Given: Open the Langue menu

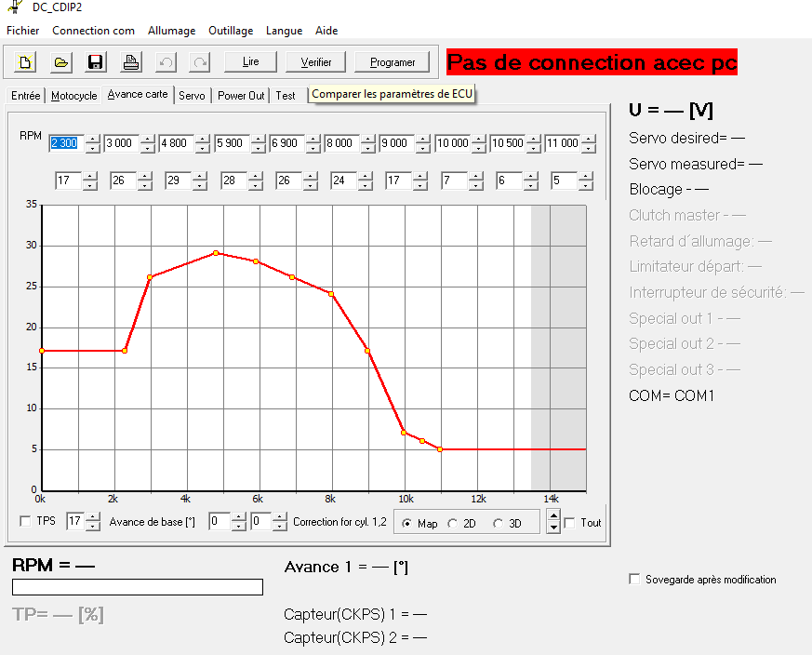Looking at the screenshot, I should (284, 31).
